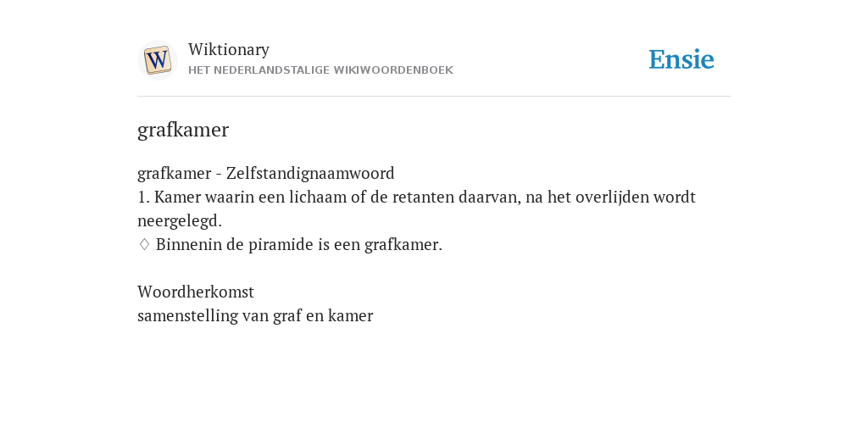Click 'samenstelling van graf en kamer' text
The width and height of the screenshot is (868, 434).
[x=255, y=316]
